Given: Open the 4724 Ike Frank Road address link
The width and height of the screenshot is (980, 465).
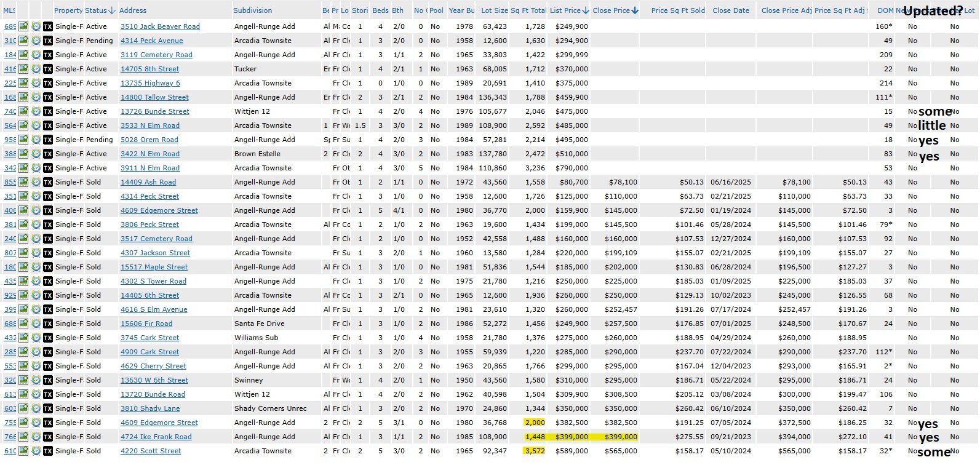Looking at the screenshot, I should coord(156,437).
